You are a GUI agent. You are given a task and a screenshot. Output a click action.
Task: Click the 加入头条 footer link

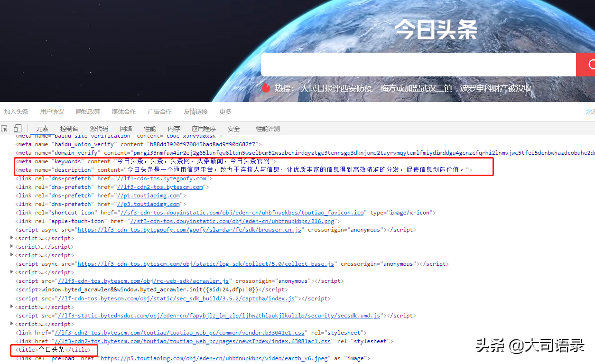tap(16, 112)
